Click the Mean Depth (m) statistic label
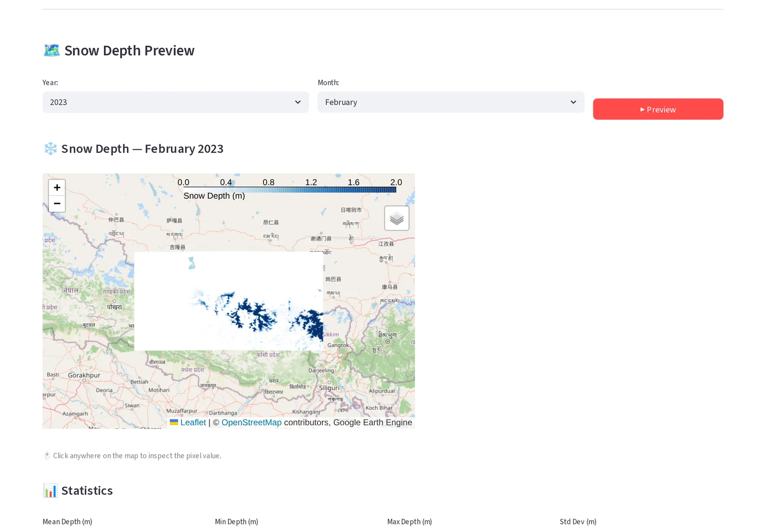The image size is (766, 532). pyautogui.click(x=68, y=521)
